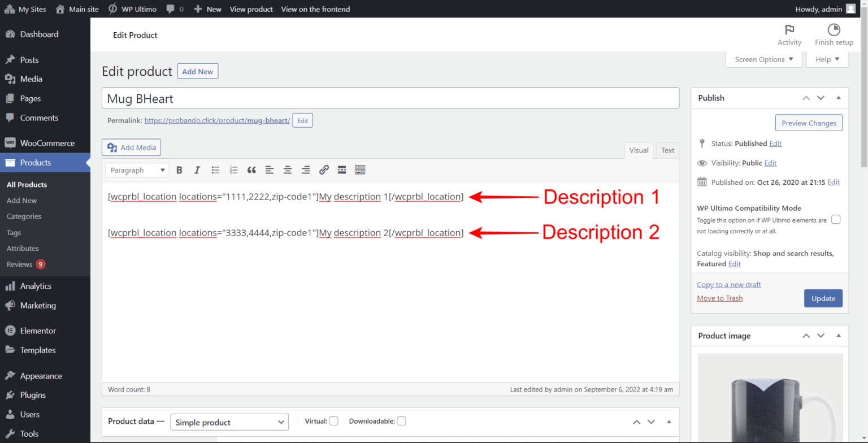The image size is (868, 443).
Task: Click the Update button
Action: pos(823,298)
